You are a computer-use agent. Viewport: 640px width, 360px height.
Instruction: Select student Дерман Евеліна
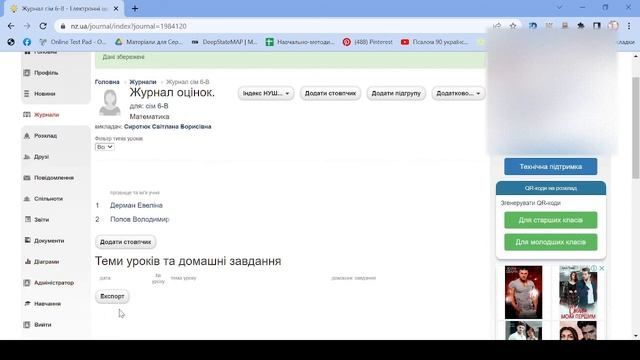click(x=136, y=205)
